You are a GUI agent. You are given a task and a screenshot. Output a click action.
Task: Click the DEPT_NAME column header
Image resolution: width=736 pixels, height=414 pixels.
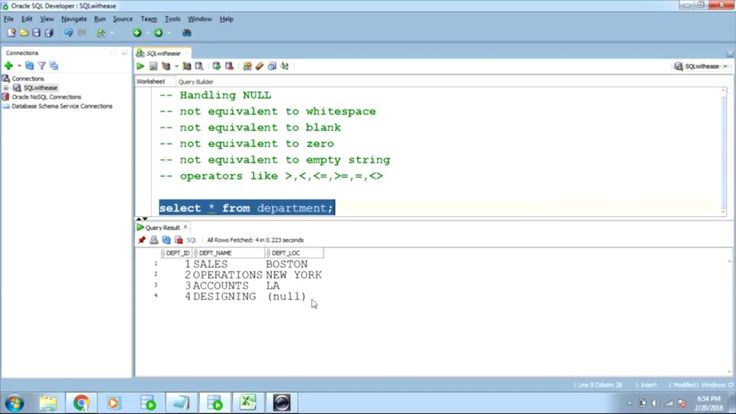(229, 253)
